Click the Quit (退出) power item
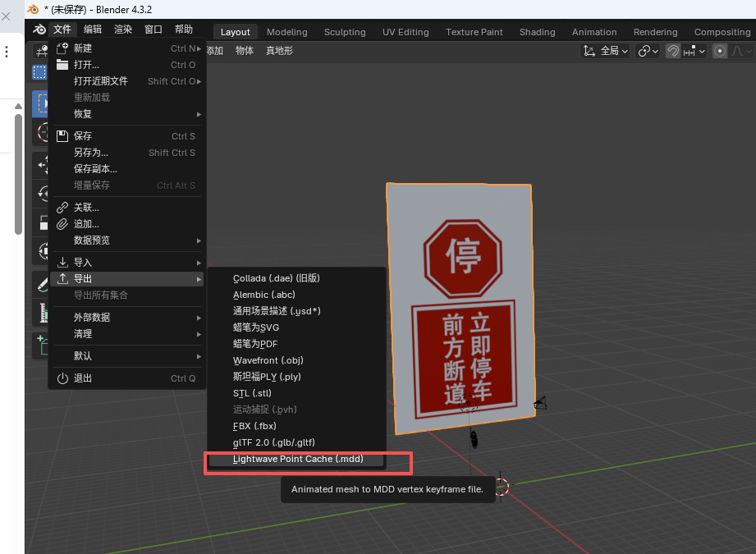 83,378
